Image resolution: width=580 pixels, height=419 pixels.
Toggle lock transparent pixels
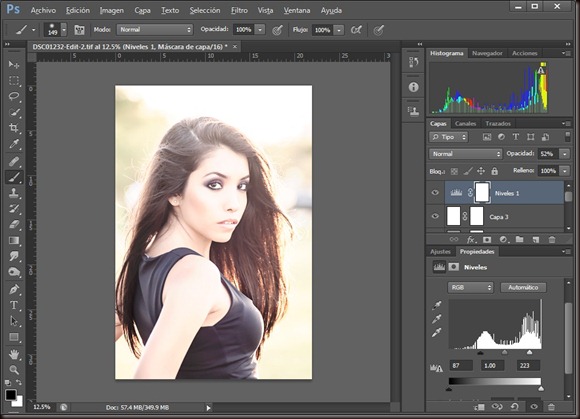(x=454, y=171)
